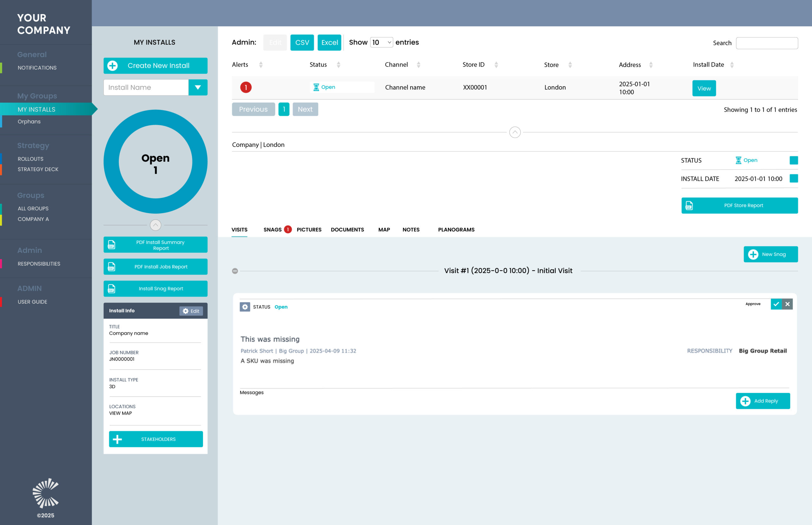Add STAKEHOLDERS with the plus button

[x=156, y=439]
